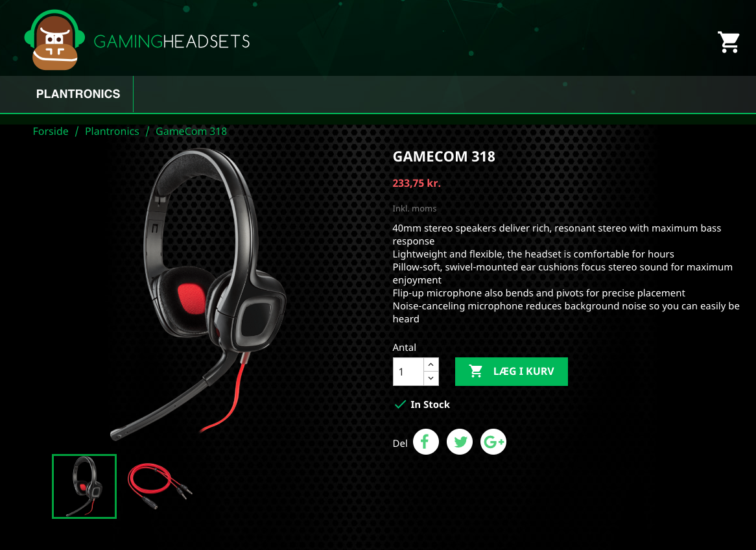756x550 pixels.
Task: Click the Antal quantity input field
Action: point(408,372)
